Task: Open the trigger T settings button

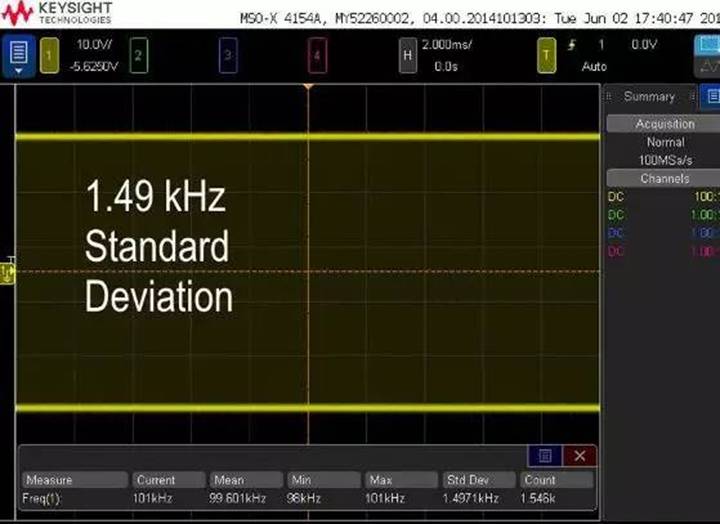Action: (x=546, y=56)
